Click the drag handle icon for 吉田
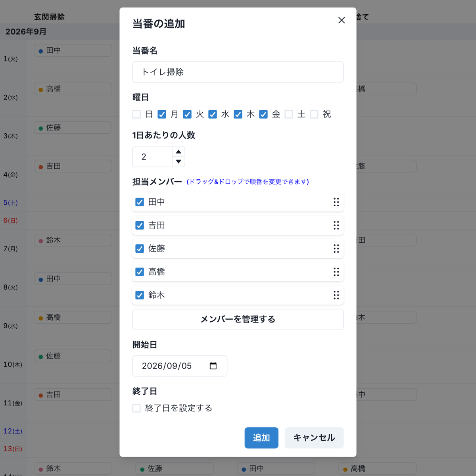 (x=336, y=225)
